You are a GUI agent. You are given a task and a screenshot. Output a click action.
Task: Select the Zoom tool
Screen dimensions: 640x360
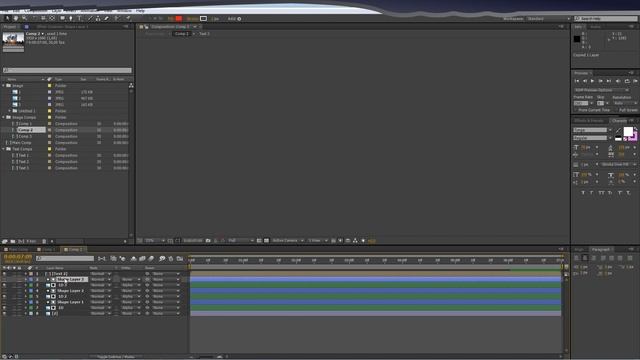[24, 18]
